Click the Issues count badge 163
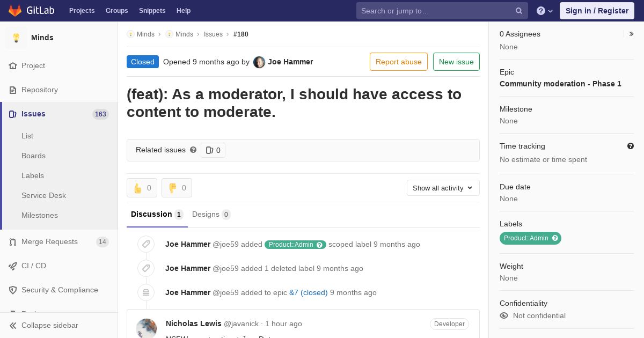The height and width of the screenshot is (338, 644). click(100, 114)
